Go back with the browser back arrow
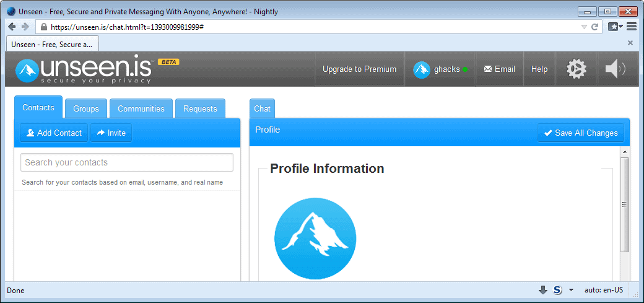Image resolution: width=644 pixels, height=303 pixels. [12, 27]
